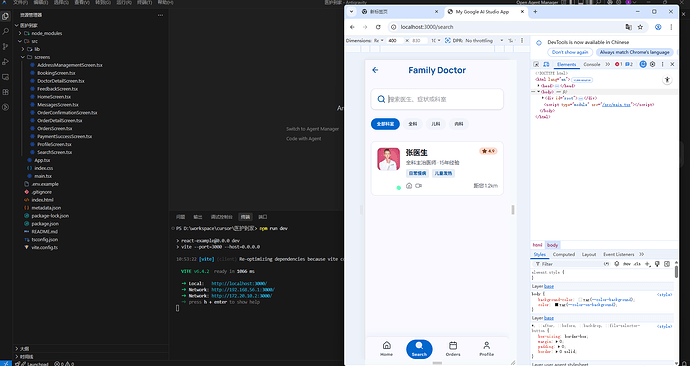This screenshot has width=690, height=366.
Task: Select the 儿科 department filter chip
Action: tap(436, 124)
